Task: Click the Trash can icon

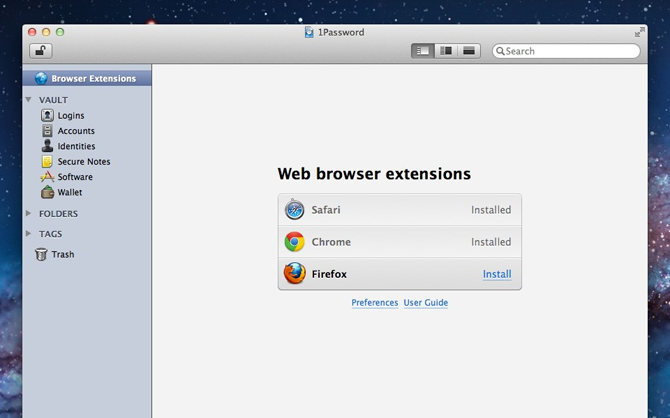Action: coord(41,254)
